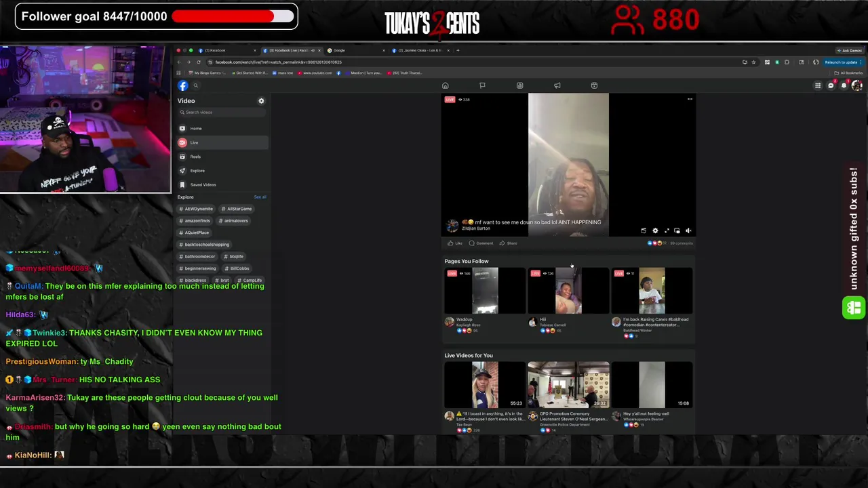Open Chrome three-dot menu beside Relaunch
Screen dimensions: 868x488
coord(861,62)
